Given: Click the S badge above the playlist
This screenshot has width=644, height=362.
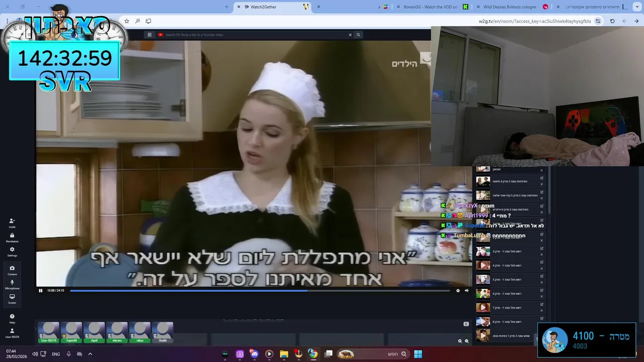Looking at the screenshot, I should tap(466, 324).
